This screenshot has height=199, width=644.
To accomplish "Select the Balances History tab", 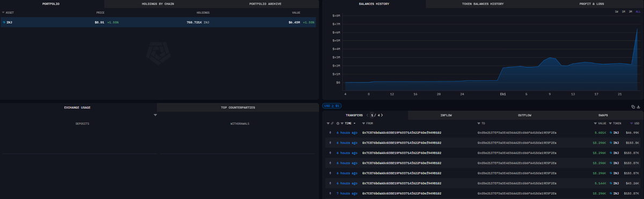I will point(374,4).
